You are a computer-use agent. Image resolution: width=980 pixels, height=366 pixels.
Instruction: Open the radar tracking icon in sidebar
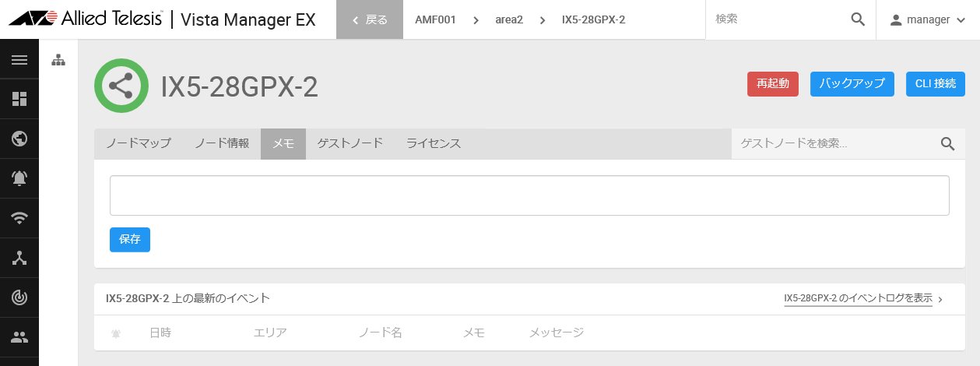pos(19,297)
